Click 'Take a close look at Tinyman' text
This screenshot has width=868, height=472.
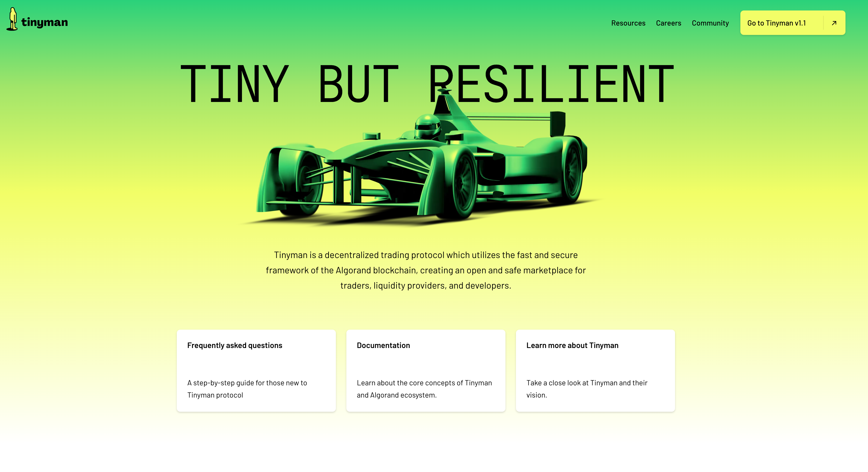[x=572, y=383]
